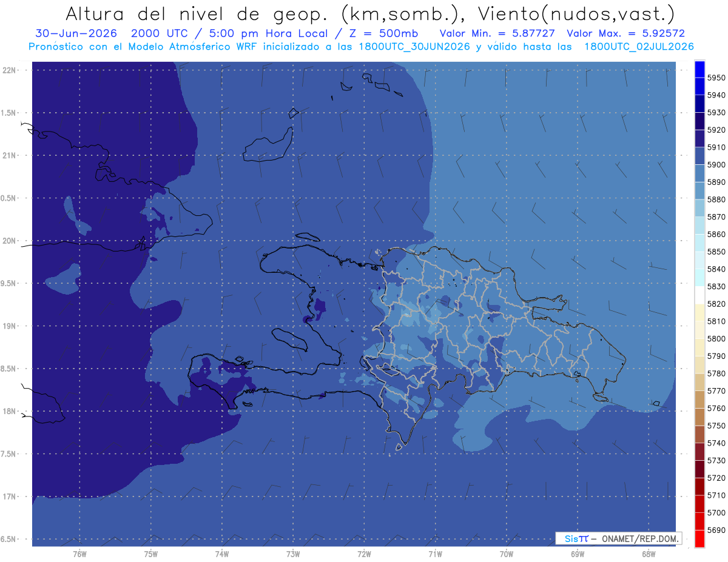
Task: Click the '20N' latitude label
Action: [x=10, y=241]
